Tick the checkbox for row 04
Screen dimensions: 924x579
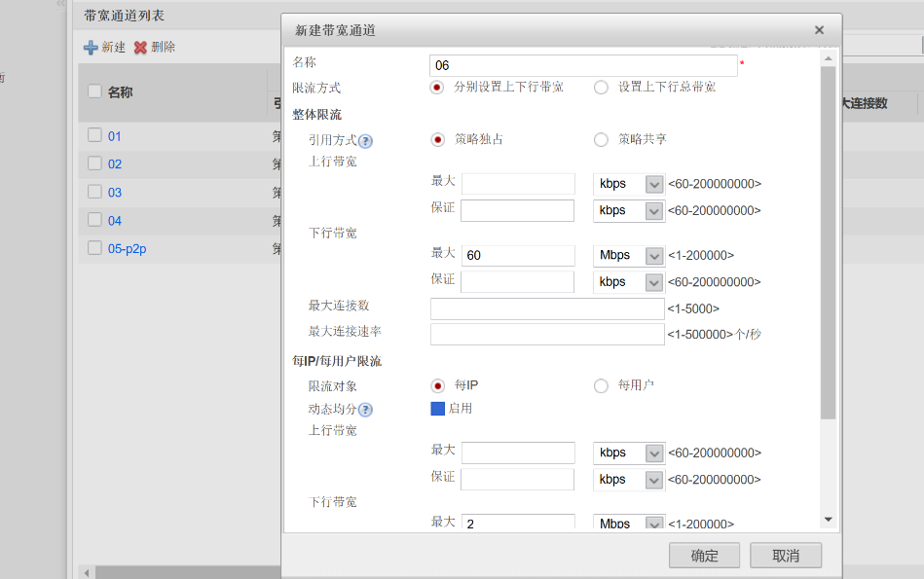coord(94,220)
